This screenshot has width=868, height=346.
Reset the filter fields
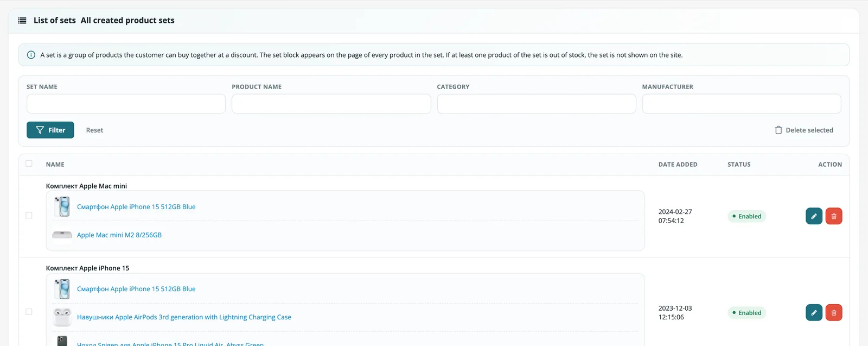coord(94,130)
